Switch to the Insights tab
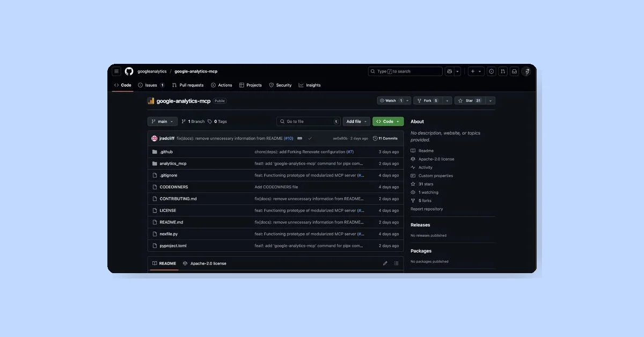The image size is (644, 337). (x=310, y=85)
